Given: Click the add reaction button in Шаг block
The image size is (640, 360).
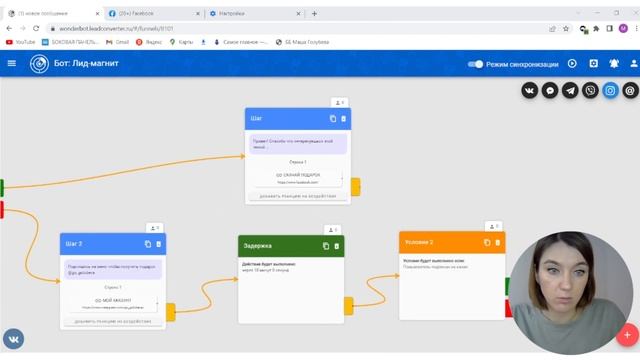Looking at the screenshot, I should (x=298, y=196).
